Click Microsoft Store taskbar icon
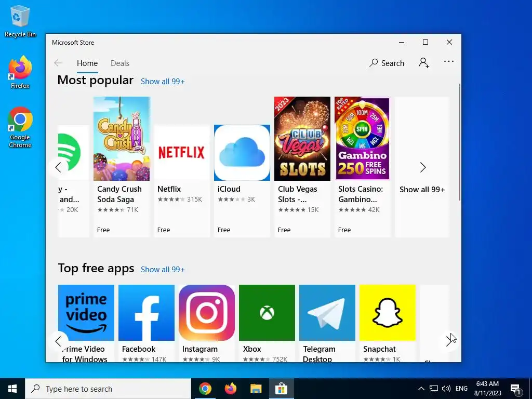The width and height of the screenshot is (532, 399). click(x=281, y=389)
